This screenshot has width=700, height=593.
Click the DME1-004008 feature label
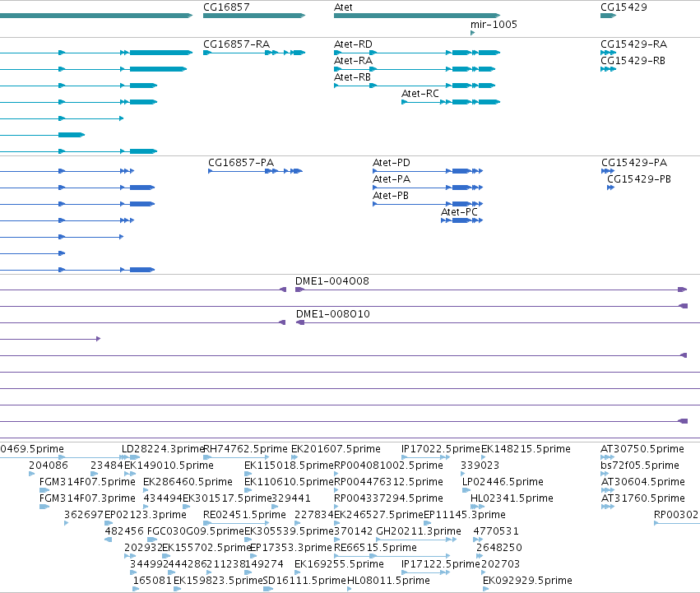pyautogui.click(x=332, y=281)
